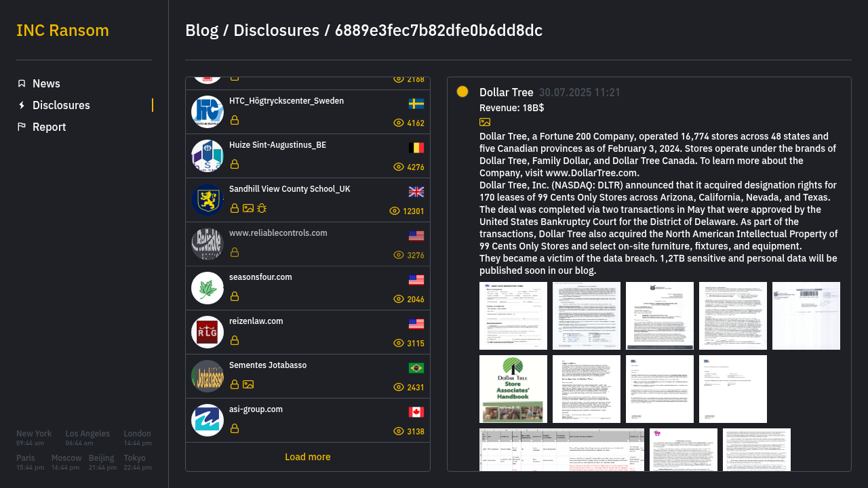868x488 pixels.
Task: Click the lock icon under seasonsfour.com
Action: [x=235, y=296]
